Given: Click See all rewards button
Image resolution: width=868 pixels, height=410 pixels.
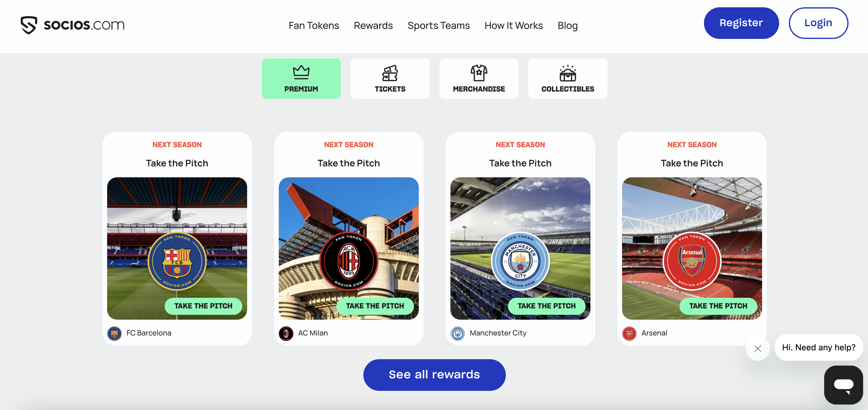Looking at the screenshot, I should click(x=434, y=375).
